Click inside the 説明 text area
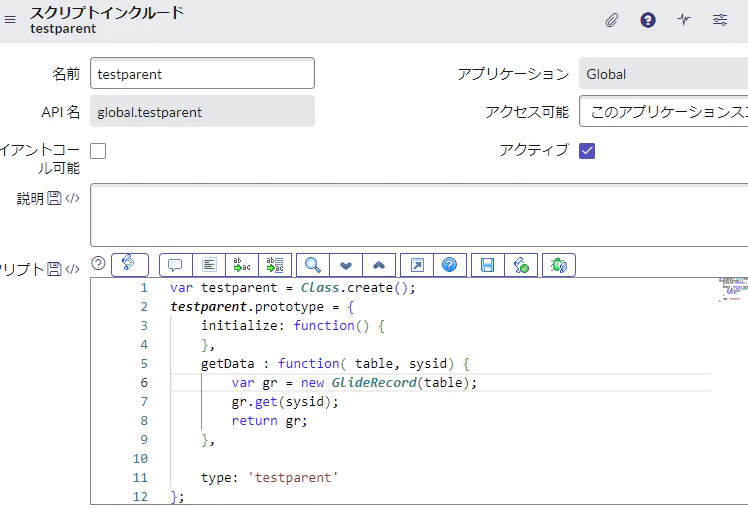 pos(419,215)
